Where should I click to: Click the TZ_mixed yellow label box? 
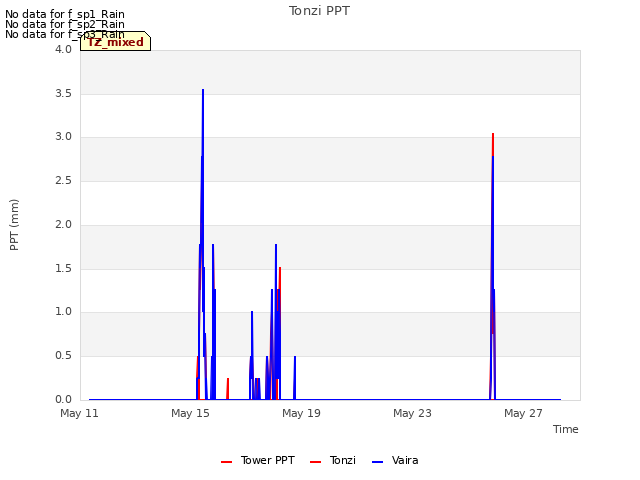pyautogui.click(x=116, y=41)
